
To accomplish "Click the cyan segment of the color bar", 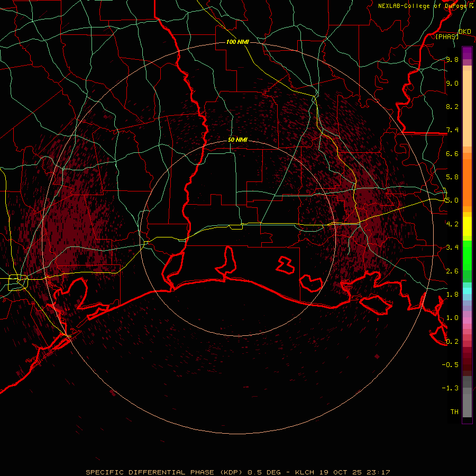I will [x=467, y=290].
